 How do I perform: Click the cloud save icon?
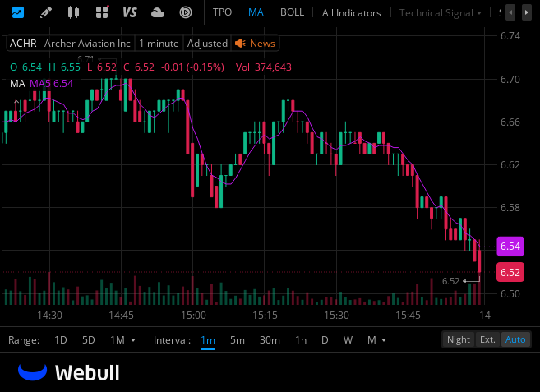pos(157,13)
